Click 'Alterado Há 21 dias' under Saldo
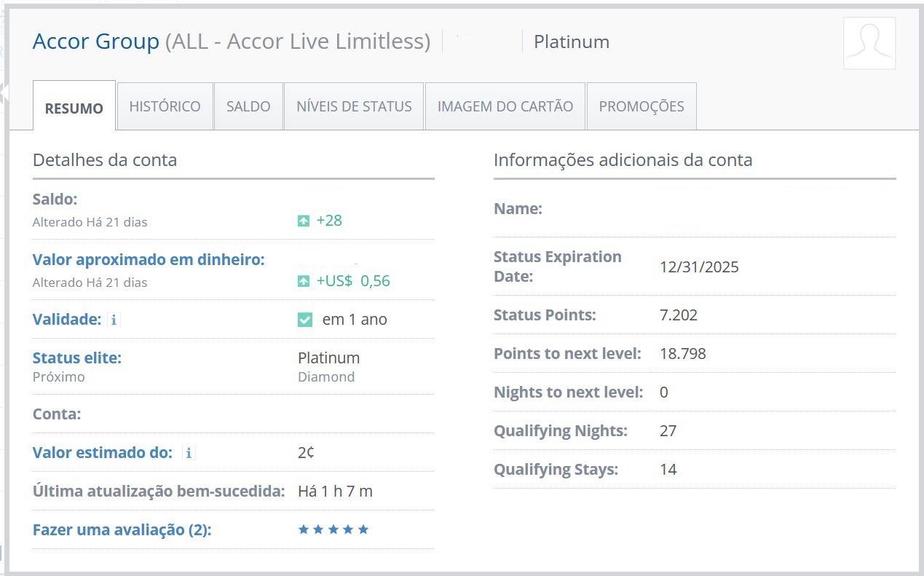 coord(90,221)
